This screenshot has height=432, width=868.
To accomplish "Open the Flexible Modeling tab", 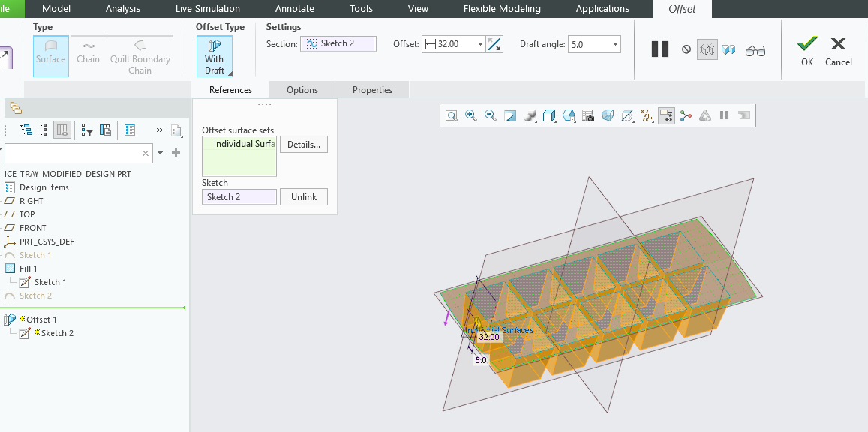I will 502,9.
